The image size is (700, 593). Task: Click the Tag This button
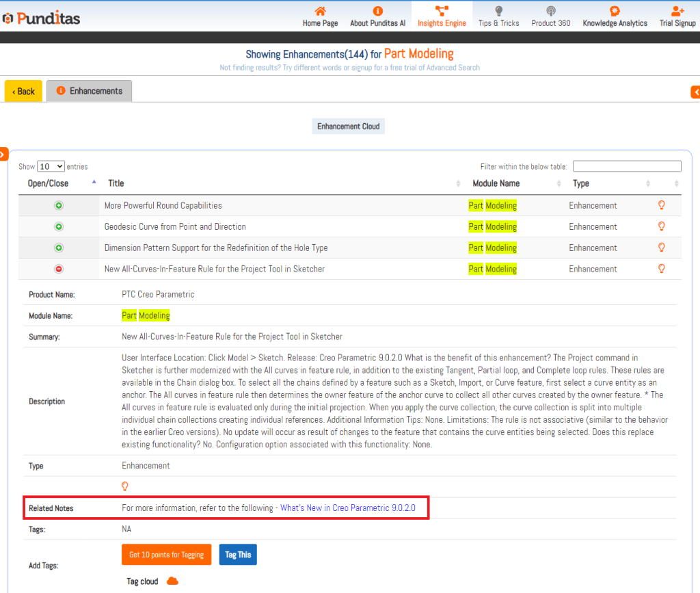(x=237, y=555)
